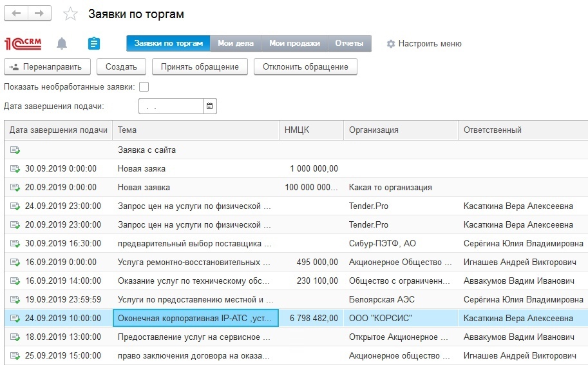Open notifications bell icon
This screenshot has width=588, height=365.
[x=62, y=44]
